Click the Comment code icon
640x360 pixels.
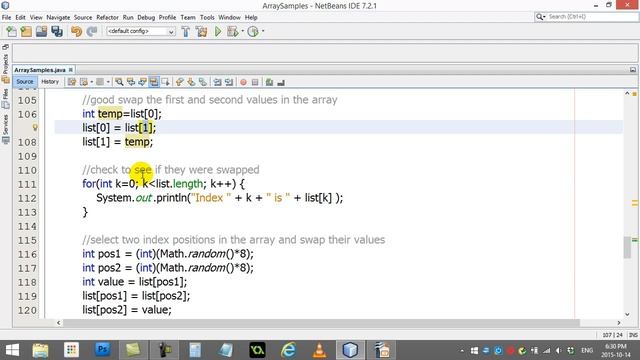tap(269, 82)
